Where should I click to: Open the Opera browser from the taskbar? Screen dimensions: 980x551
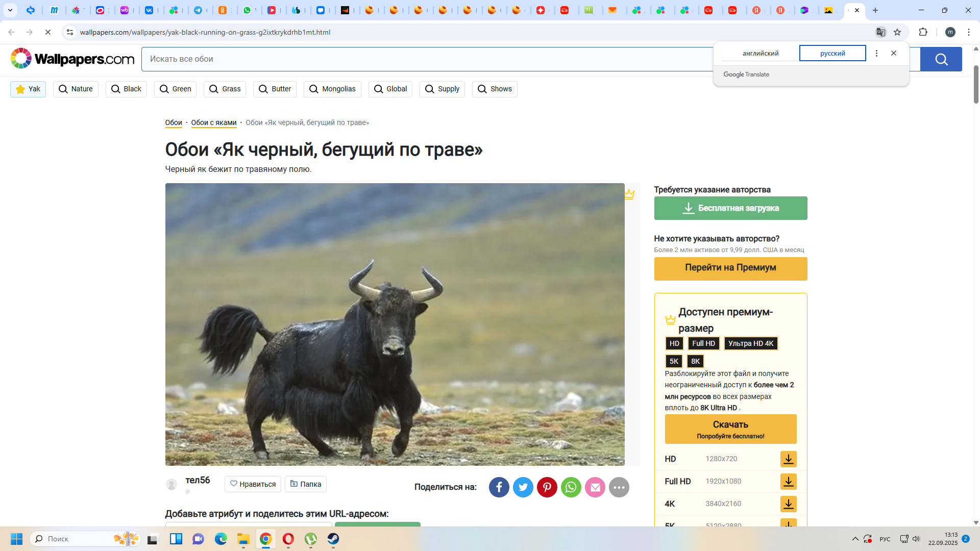(288, 539)
